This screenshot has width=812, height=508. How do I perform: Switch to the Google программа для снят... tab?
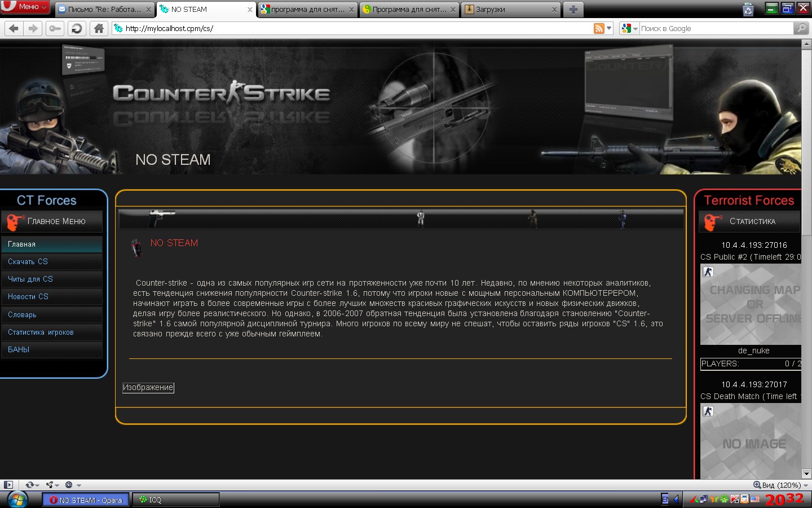(x=307, y=9)
